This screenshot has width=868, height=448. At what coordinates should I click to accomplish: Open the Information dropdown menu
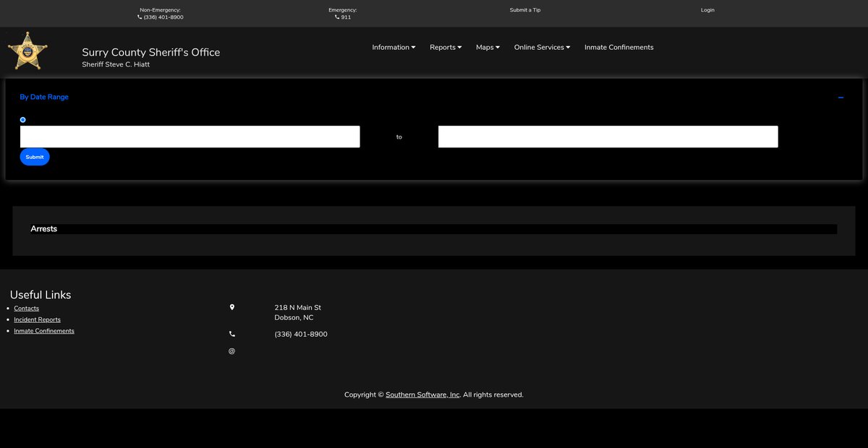click(393, 48)
